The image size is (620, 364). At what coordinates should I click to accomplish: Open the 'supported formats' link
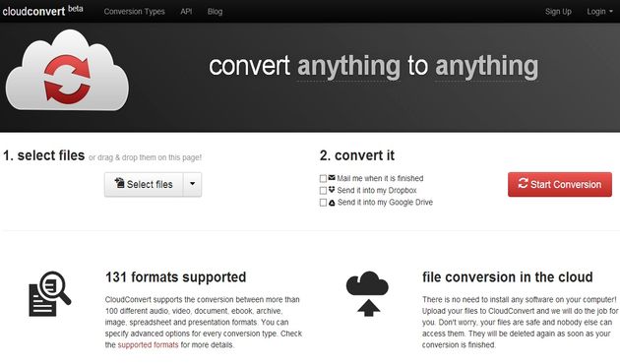148,344
